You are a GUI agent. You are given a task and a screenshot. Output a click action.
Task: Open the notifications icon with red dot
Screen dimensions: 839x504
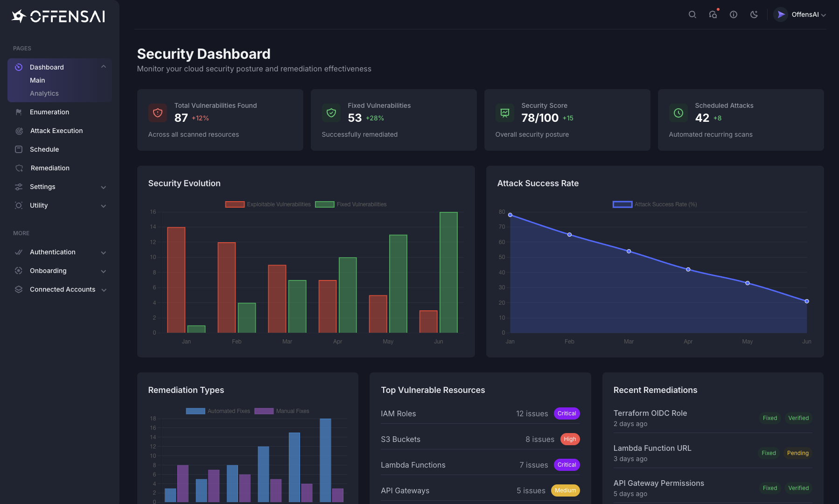713,14
